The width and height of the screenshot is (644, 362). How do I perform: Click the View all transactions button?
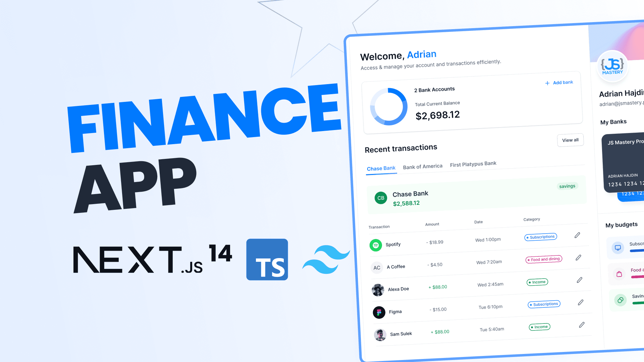tap(570, 140)
